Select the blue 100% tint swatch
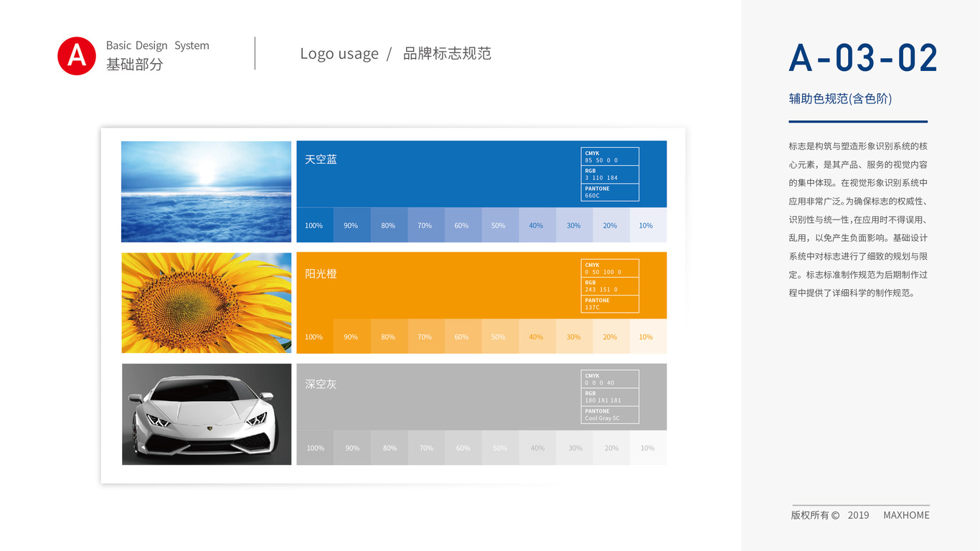The width and height of the screenshot is (980, 551). coord(315,225)
